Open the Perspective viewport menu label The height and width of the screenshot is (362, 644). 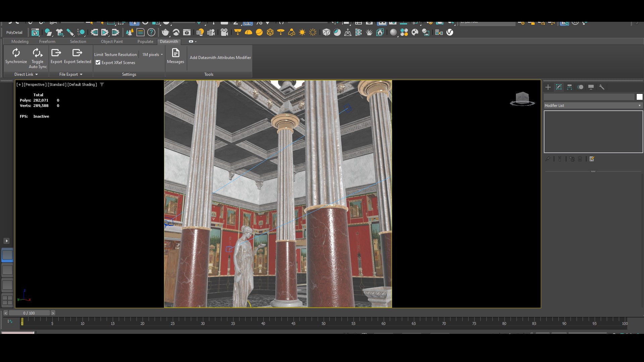35,84
